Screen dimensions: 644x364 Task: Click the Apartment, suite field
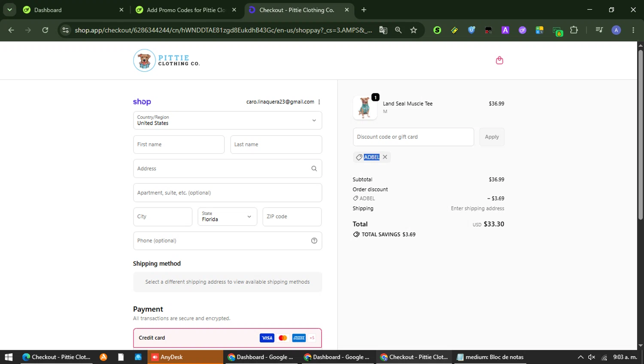coord(228,193)
